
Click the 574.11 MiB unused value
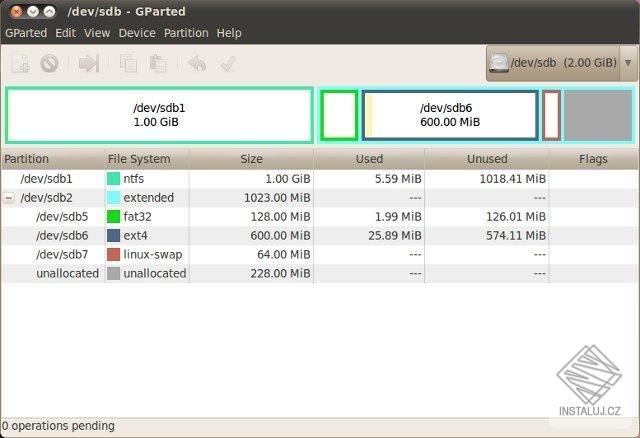click(x=516, y=236)
